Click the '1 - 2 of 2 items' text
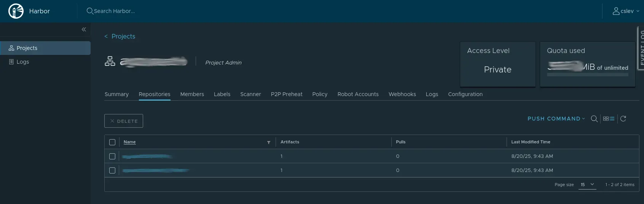This screenshot has width=644, height=204. tap(620, 185)
